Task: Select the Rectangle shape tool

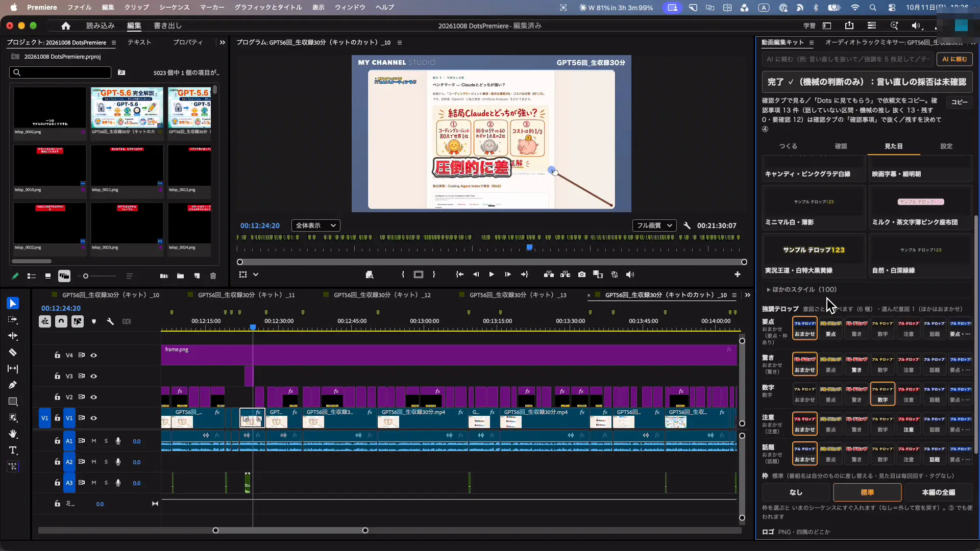Action: click(x=13, y=402)
